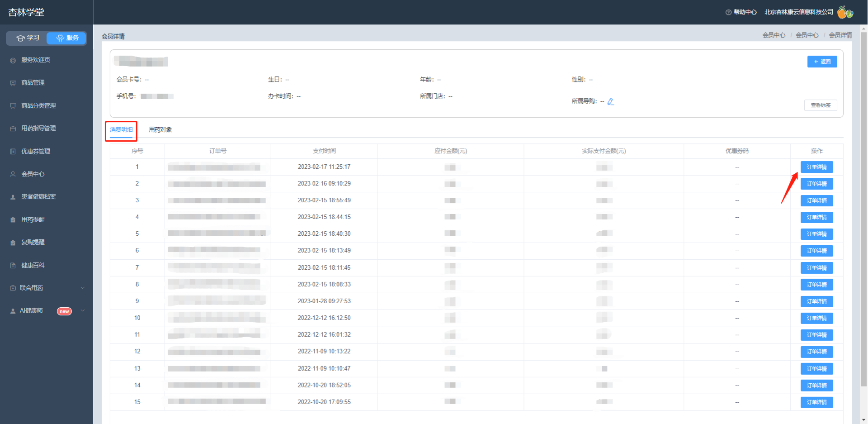Select the 服务 mode toggle

click(67, 38)
